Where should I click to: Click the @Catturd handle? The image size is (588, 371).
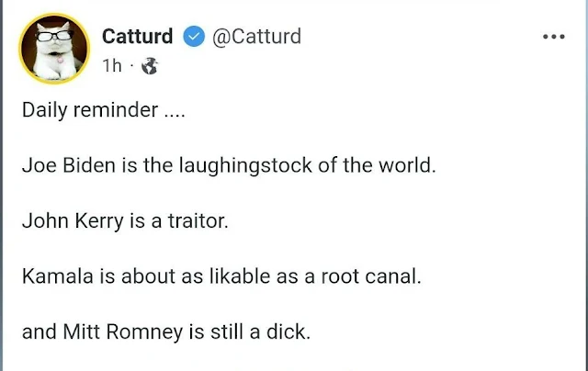click(x=256, y=37)
